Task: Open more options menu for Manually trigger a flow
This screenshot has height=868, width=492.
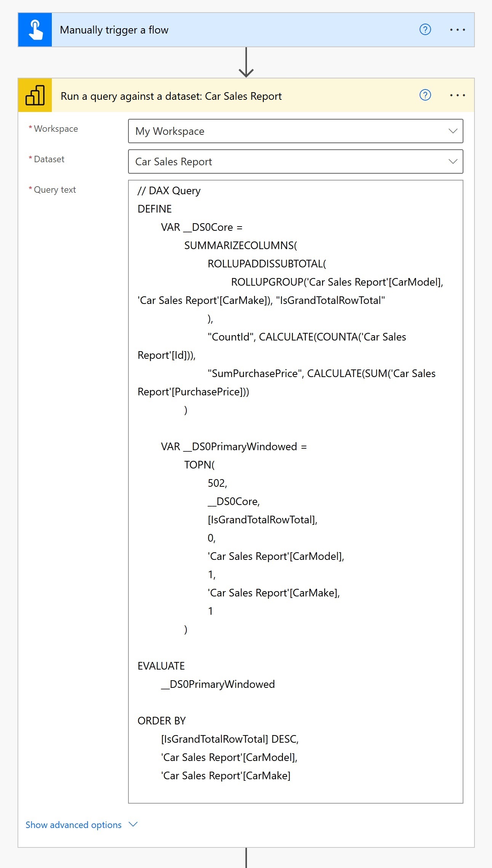Action: tap(457, 30)
